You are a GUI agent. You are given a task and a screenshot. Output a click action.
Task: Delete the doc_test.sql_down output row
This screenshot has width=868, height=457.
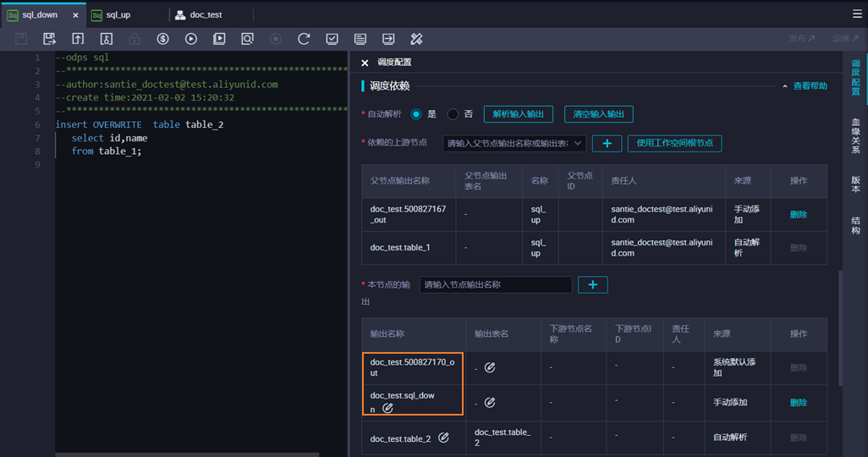click(x=799, y=403)
